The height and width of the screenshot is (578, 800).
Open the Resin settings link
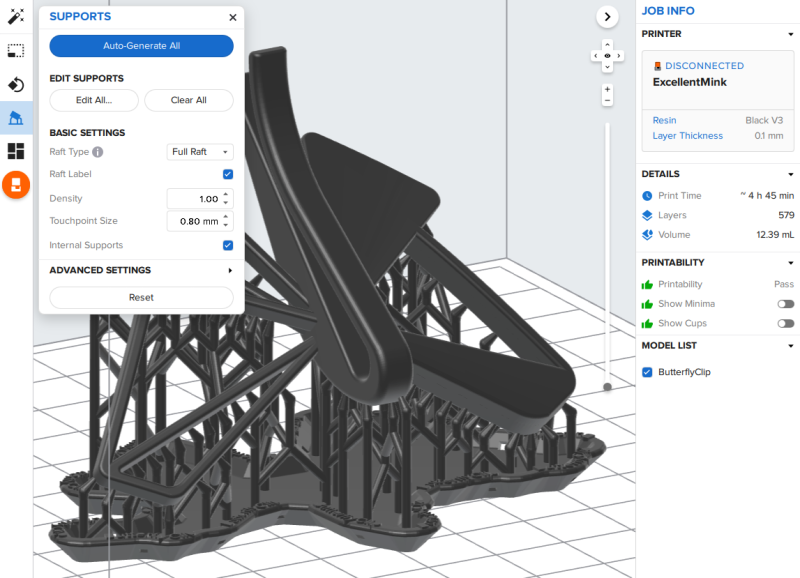(x=664, y=120)
